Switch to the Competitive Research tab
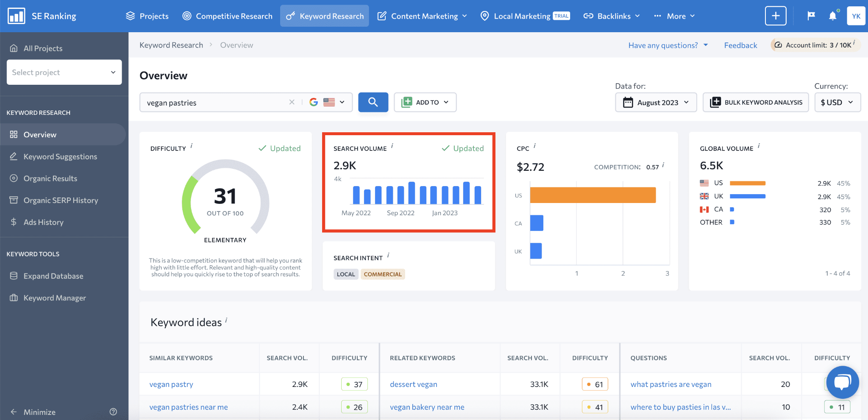This screenshot has width=868, height=420. coord(227,16)
